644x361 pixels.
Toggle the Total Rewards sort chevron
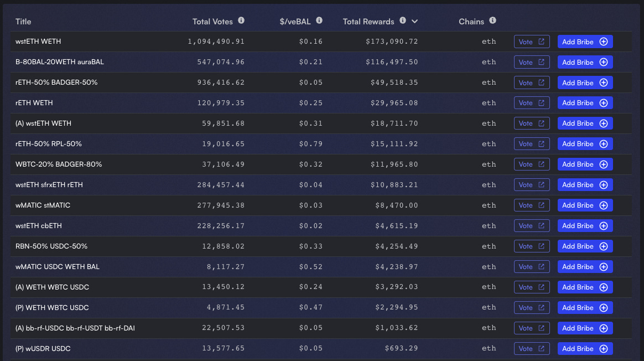pyautogui.click(x=415, y=22)
